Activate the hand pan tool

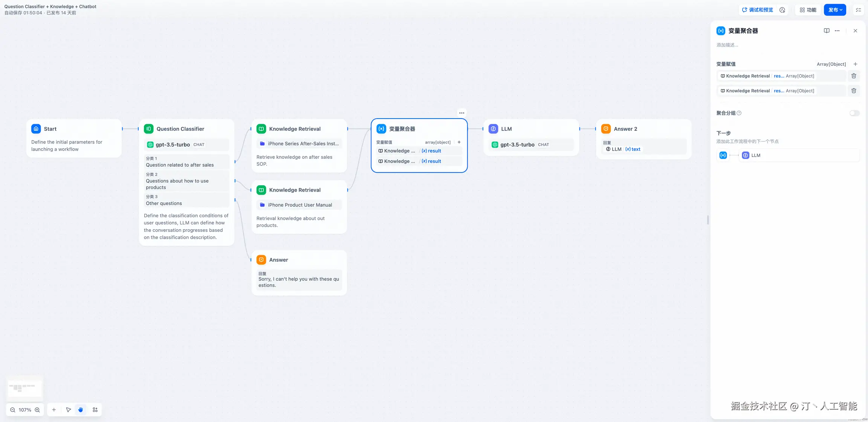pos(81,410)
